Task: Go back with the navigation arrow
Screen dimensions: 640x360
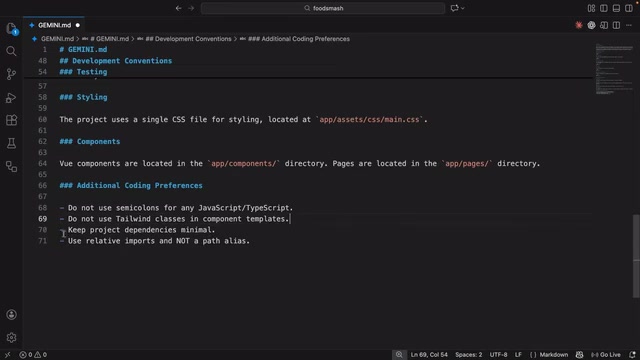Action: pyautogui.click(x=178, y=8)
